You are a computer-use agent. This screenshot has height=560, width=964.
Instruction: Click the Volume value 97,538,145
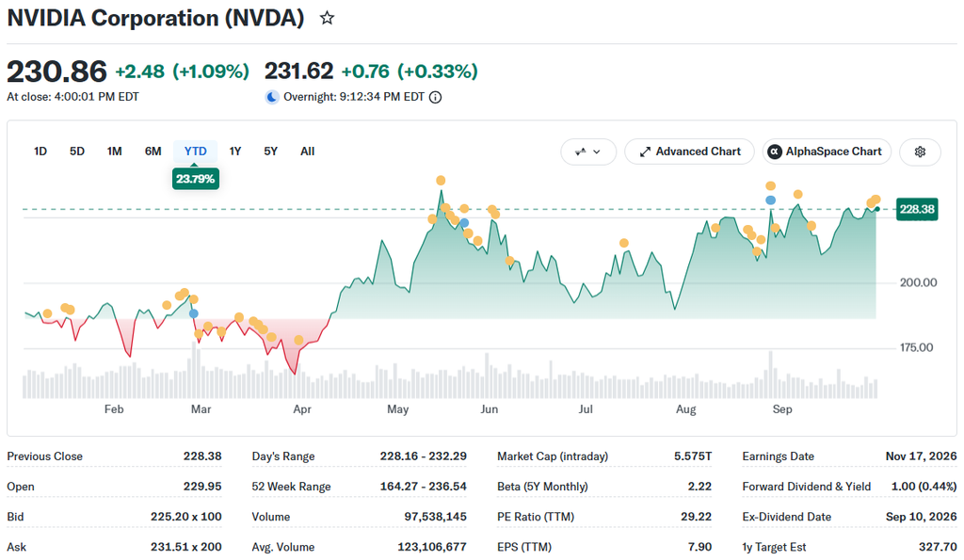435,517
